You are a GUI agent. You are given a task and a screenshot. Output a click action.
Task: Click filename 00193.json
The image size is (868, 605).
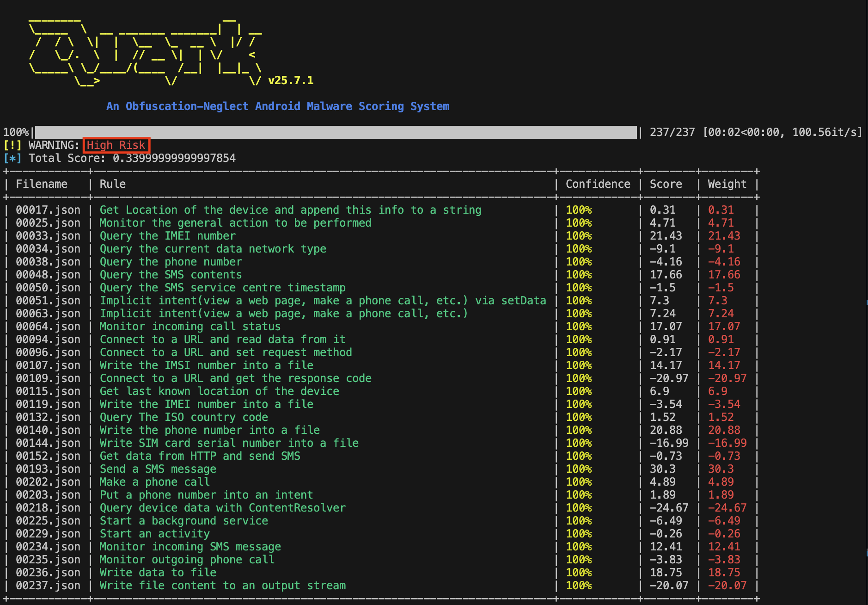tap(48, 469)
